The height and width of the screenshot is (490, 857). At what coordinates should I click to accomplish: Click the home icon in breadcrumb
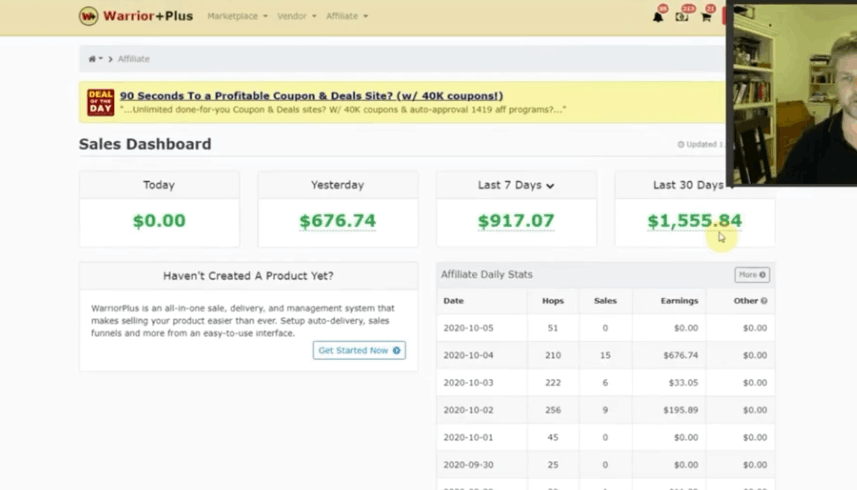click(92, 59)
